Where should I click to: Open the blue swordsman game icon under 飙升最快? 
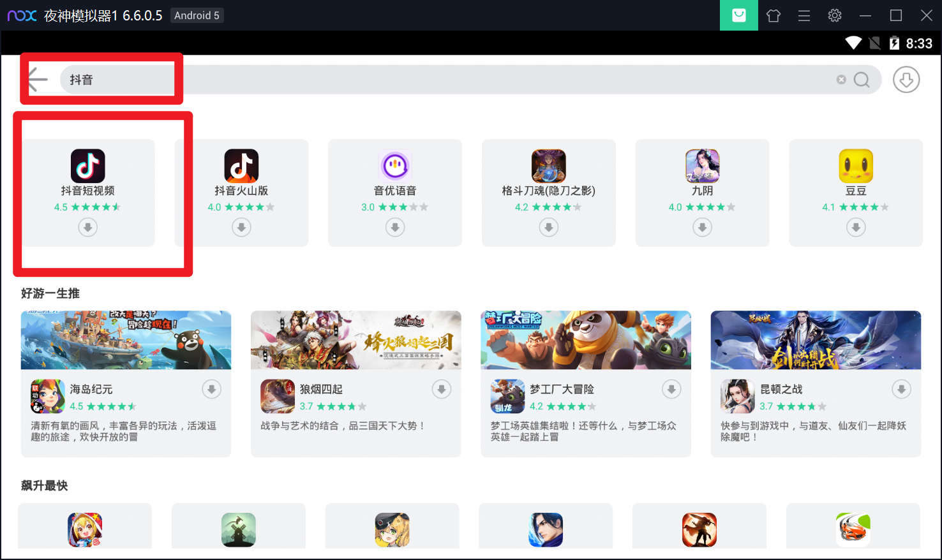click(546, 530)
